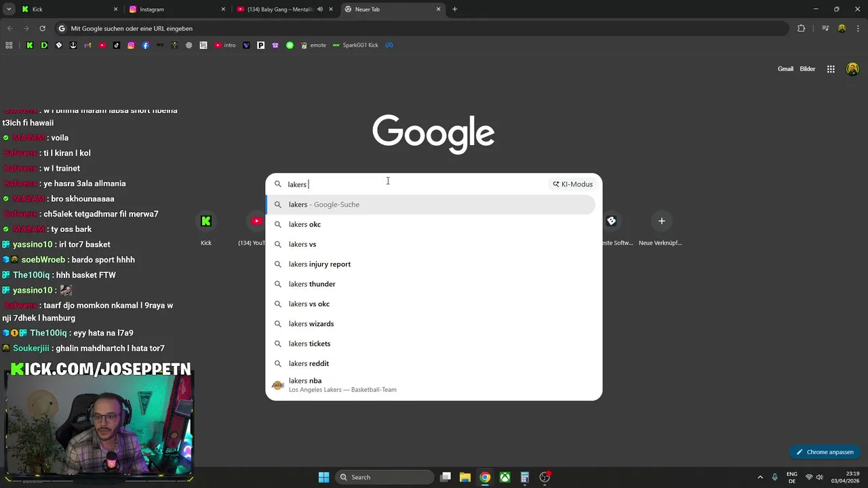
Task: Click the Google search box containing 'lakers'
Action: click(x=414, y=184)
